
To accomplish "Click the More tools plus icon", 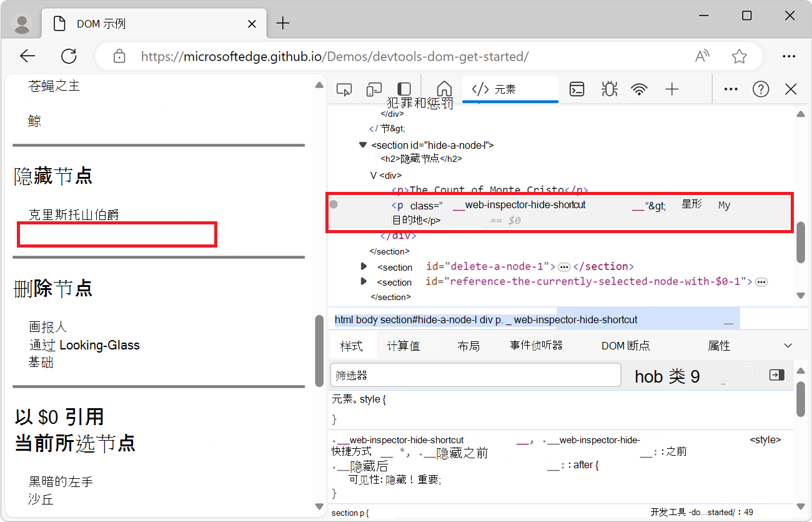I will tap(672, 89).
